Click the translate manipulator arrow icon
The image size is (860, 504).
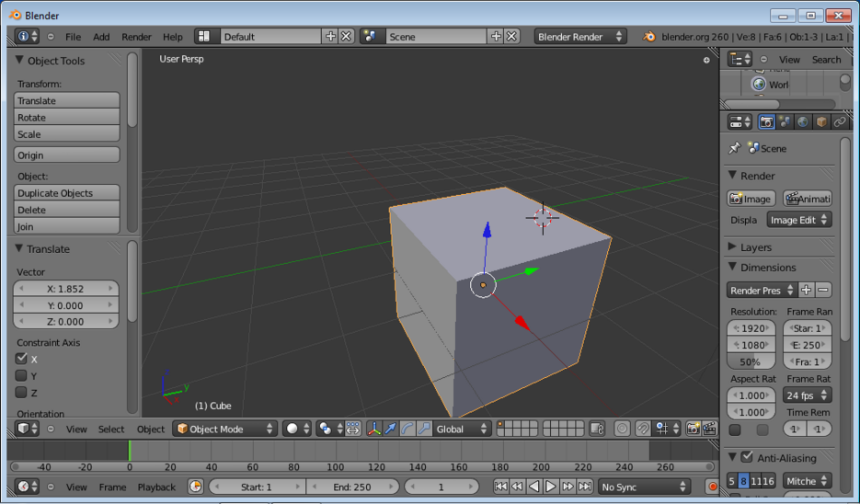(x=391, y=429)
